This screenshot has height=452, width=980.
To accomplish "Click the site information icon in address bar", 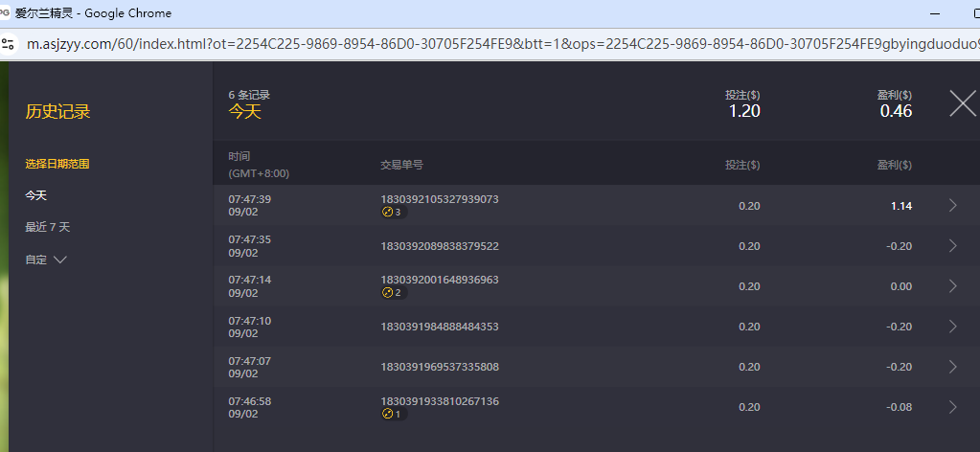I will tap(8, 44).
